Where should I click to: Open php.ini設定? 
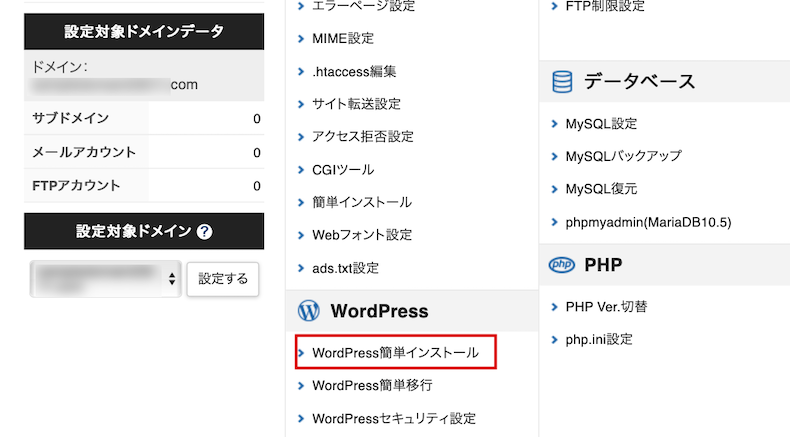(x=599, y=339)
